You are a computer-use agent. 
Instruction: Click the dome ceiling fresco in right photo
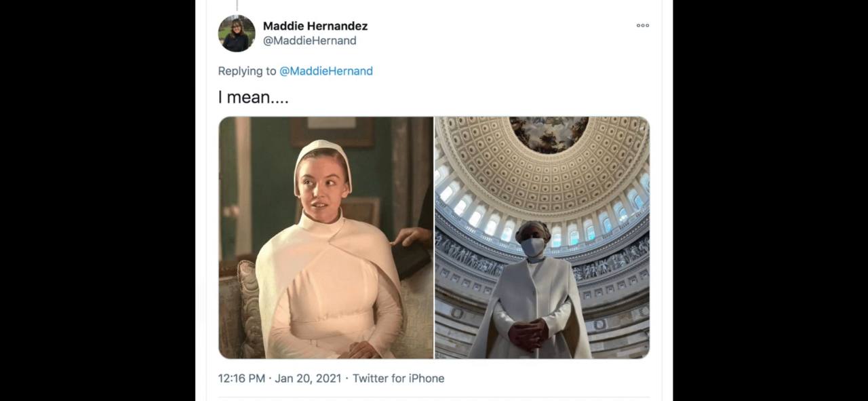click(x=549, y=133)
